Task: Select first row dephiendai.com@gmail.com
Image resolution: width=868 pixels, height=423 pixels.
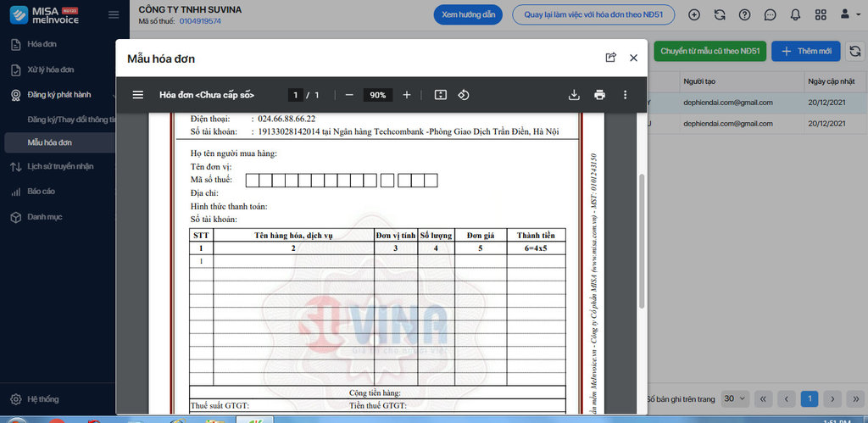Action: [728, 103]
